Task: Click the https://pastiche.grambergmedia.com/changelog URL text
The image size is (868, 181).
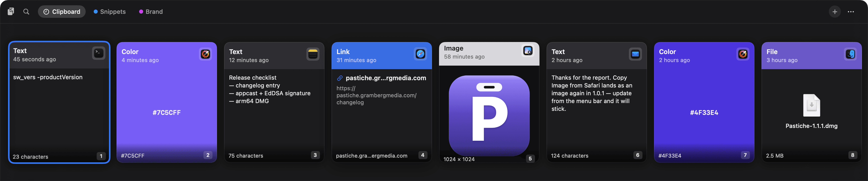Action: click(376, 95)
